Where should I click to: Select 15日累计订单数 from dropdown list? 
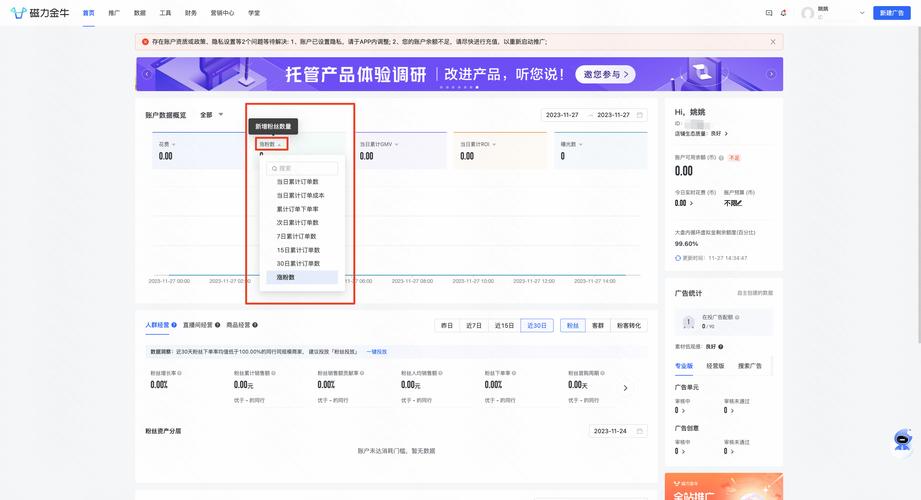[302, 250]
